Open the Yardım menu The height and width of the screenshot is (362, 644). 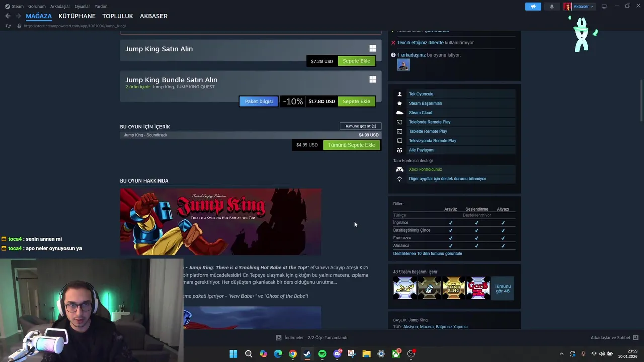pyautogui.click(x=101, y=6)
